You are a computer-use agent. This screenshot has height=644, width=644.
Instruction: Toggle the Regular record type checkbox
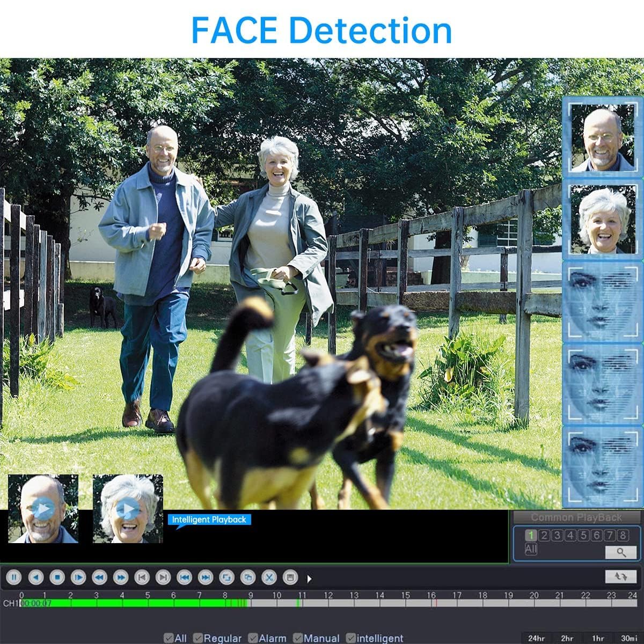[198, 638]
